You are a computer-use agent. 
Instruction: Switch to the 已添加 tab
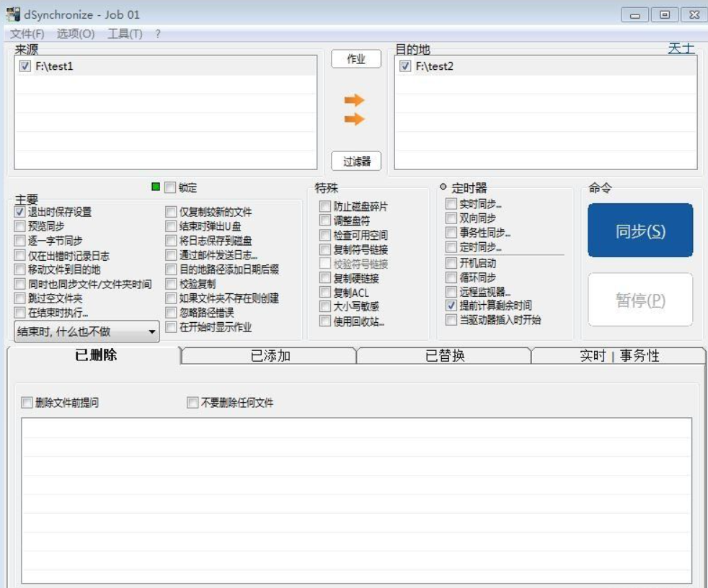pyautogui.click(x=270, y=356)
